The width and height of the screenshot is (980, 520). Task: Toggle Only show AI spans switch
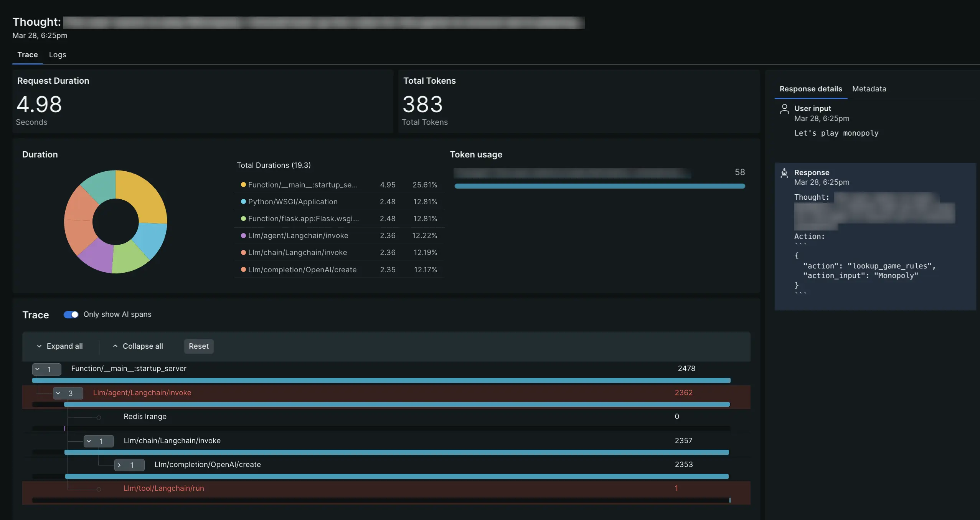pos(70,315)
